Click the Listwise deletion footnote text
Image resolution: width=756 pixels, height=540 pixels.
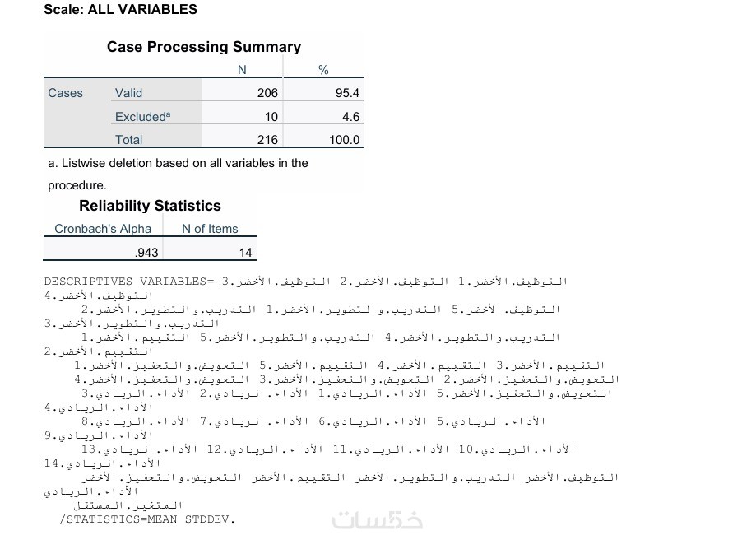179,163
